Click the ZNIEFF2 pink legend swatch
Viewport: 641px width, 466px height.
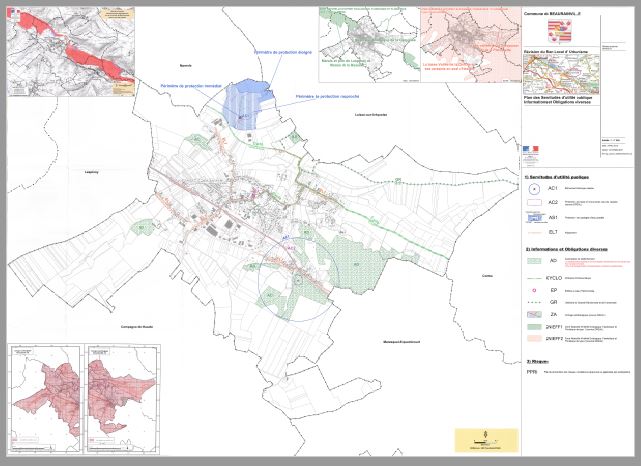[x=535, y=340]
